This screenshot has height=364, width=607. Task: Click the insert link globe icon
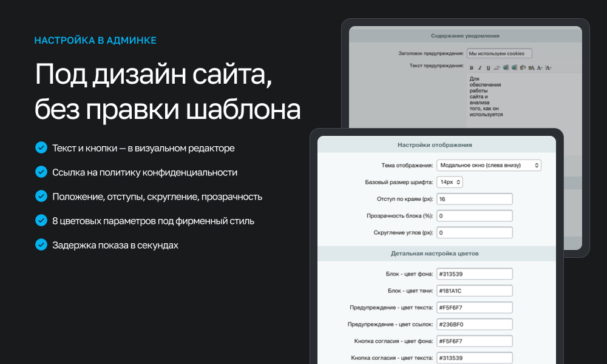point(506,67)
